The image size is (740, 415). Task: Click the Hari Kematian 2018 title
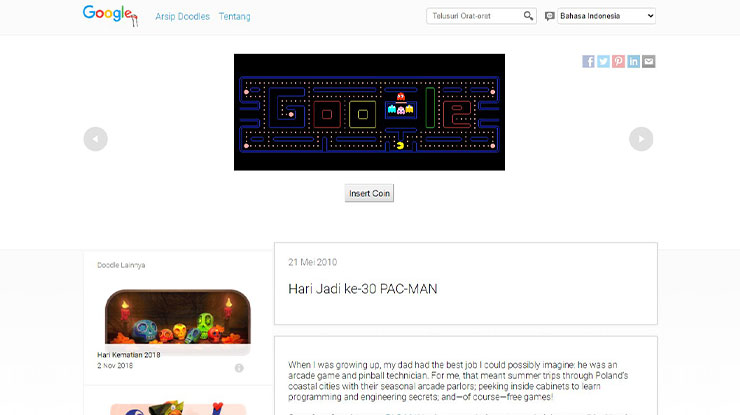[129, 355]
